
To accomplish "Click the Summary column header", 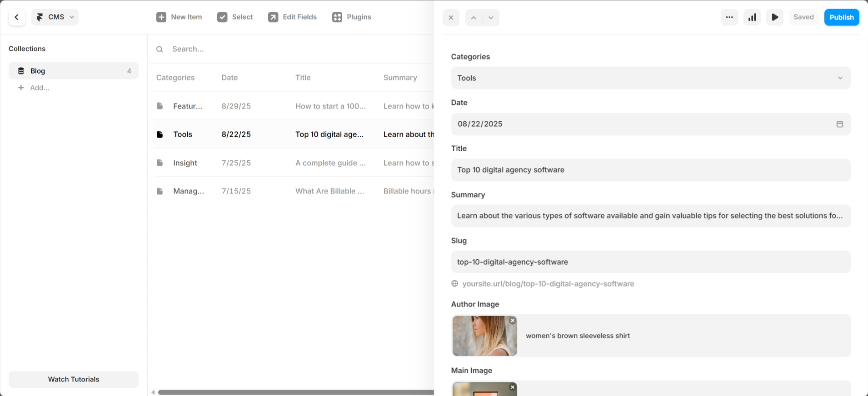I will 400,78.
